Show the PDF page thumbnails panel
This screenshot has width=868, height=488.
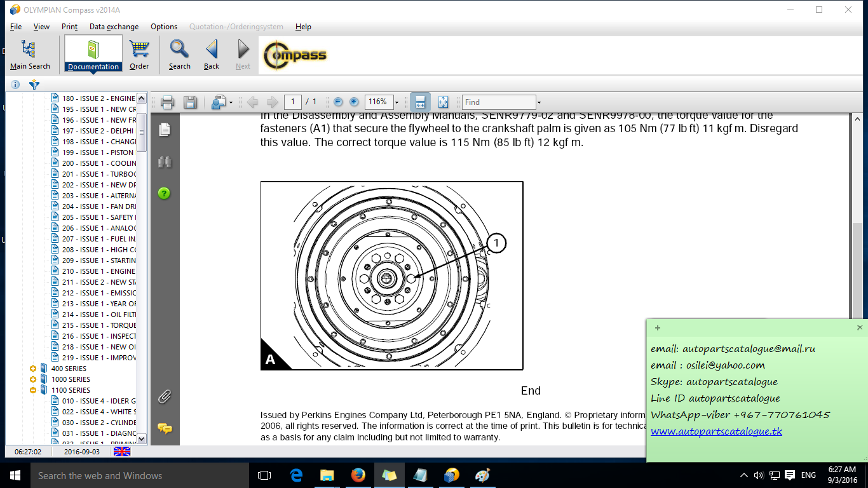tap(165, 130)
